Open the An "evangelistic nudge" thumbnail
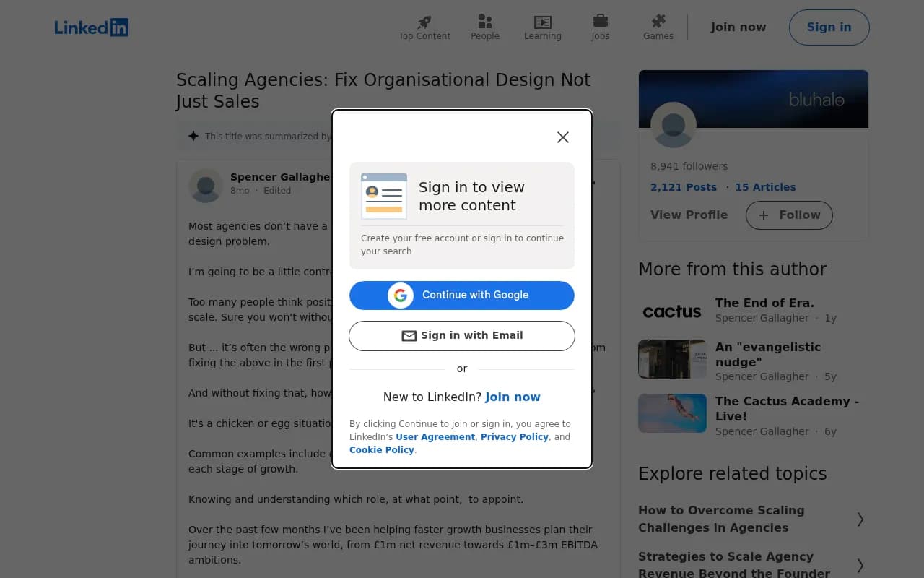This screenshot has width=924, height=578. (x=672, y=359)
